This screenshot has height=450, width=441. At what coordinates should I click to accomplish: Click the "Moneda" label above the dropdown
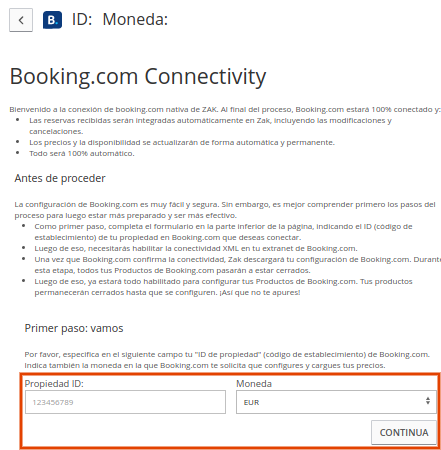click(254, 384)
